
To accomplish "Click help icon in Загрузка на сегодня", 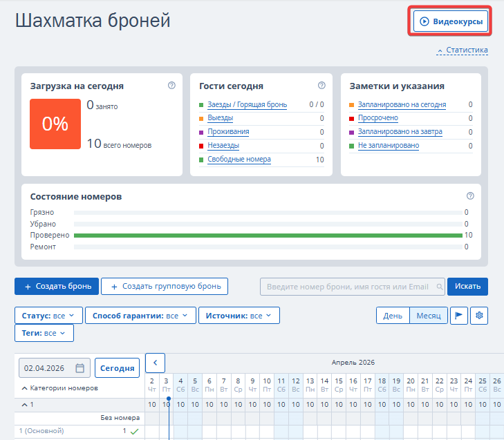I will 171,86.
